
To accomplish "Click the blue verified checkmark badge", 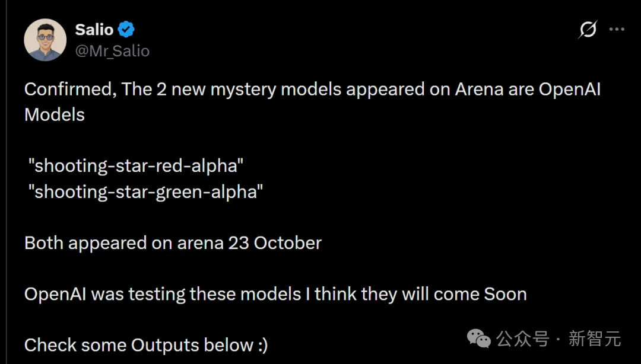I will 126,30.
